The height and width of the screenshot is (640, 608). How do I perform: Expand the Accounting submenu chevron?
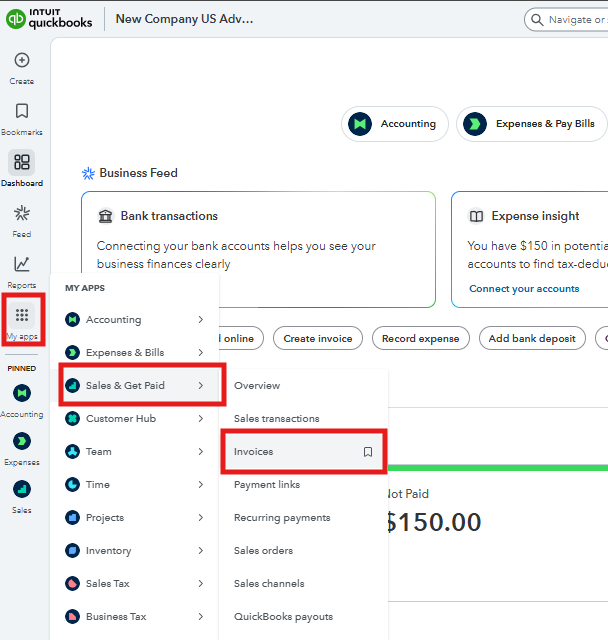(201, 319)
